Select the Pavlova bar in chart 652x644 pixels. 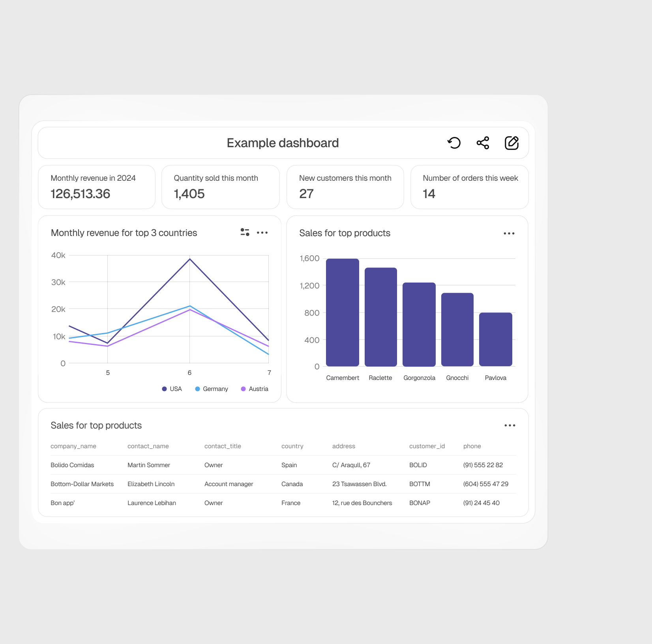pyautogui.click(x=495, y=339)
